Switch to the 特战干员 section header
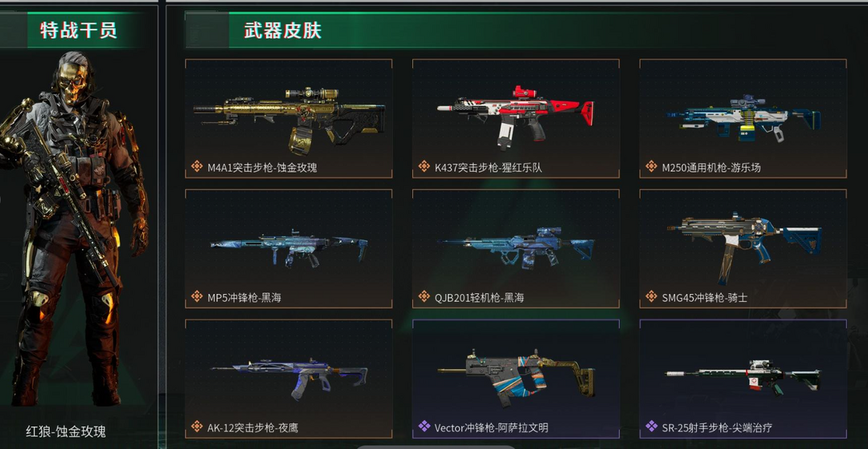Screen dimensions: 868x449 click(79, 30)
